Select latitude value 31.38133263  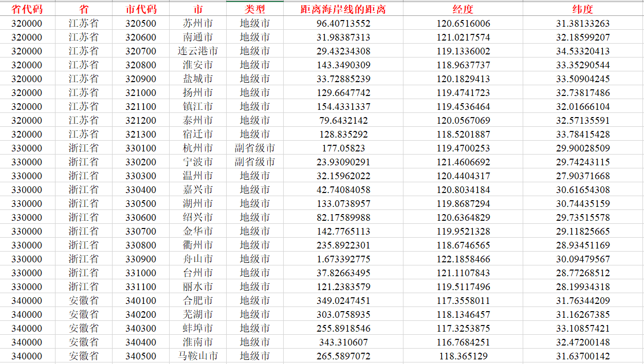(x=583, y=23)
